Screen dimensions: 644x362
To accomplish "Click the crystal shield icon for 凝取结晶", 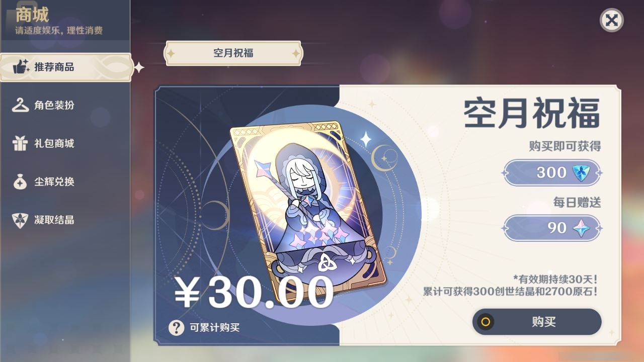I will click(20, 220).
